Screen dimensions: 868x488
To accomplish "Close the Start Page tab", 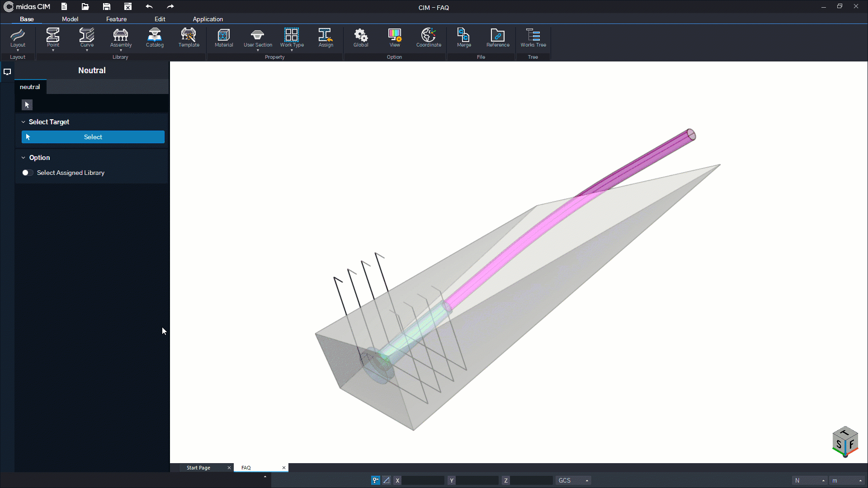I will pyautogui.click(x=229, y=468).
